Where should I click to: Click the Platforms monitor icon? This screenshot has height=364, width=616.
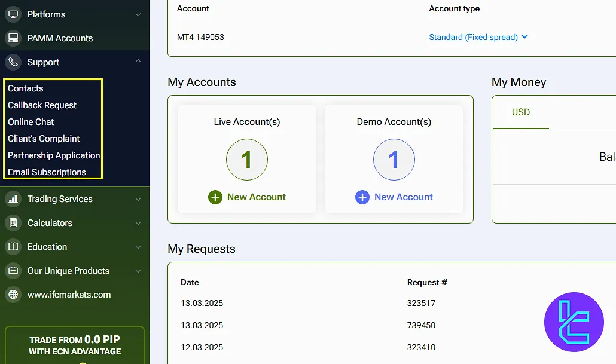[x=13, y=14]
